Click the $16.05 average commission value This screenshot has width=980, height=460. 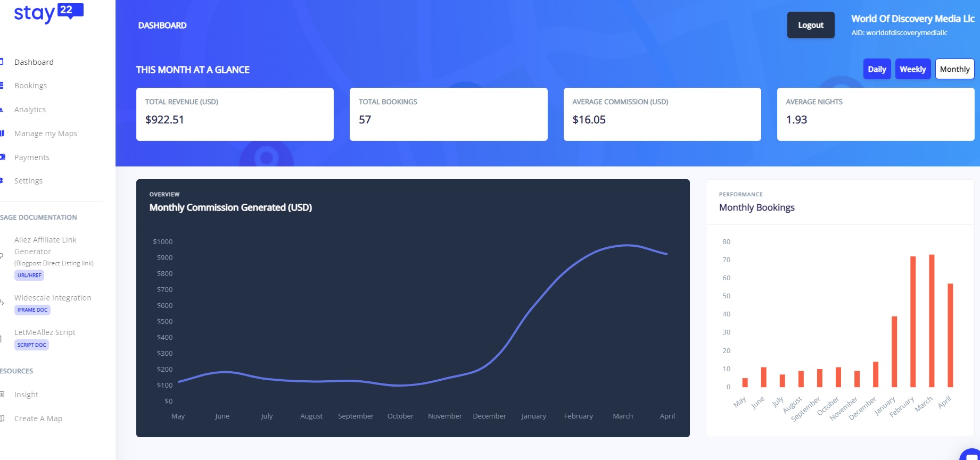pos(589,120)
